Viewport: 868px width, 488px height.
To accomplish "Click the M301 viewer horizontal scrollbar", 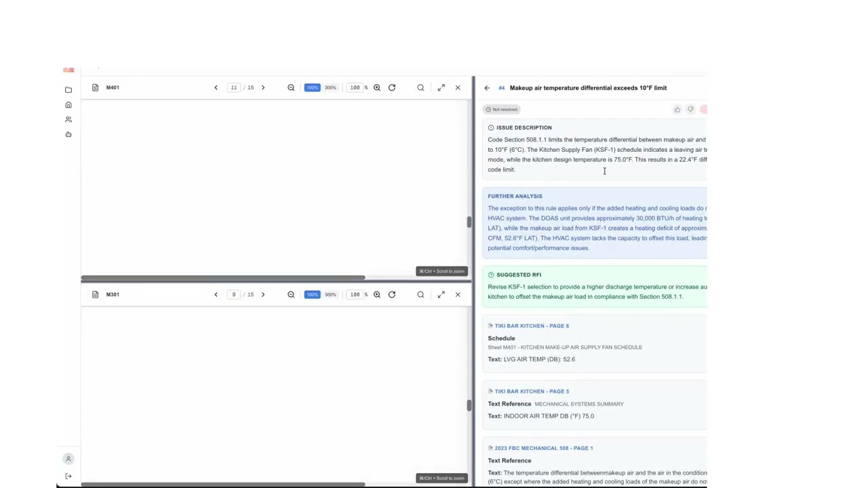I will (x=223, y=485).
